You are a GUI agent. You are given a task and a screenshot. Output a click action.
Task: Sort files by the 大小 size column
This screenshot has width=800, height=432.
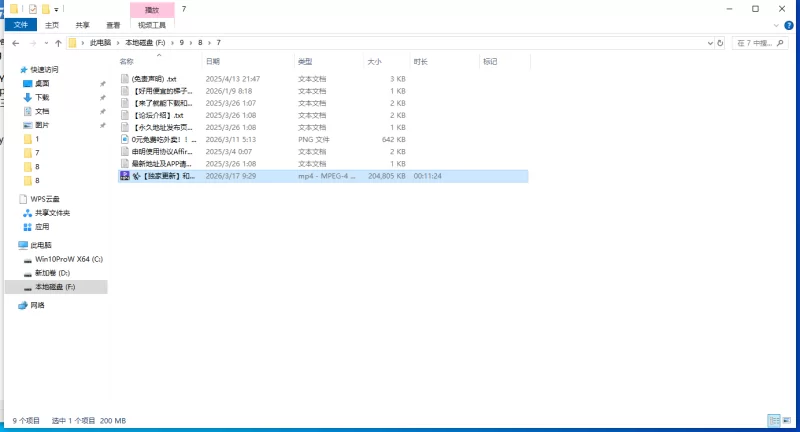374,61
